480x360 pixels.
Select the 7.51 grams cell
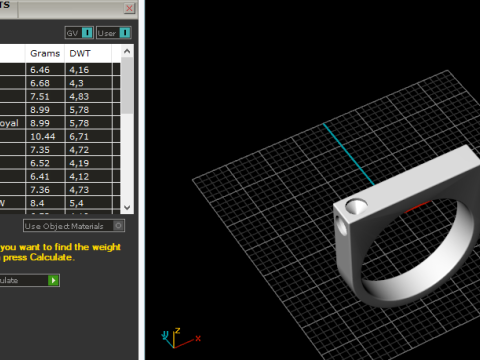45,96
